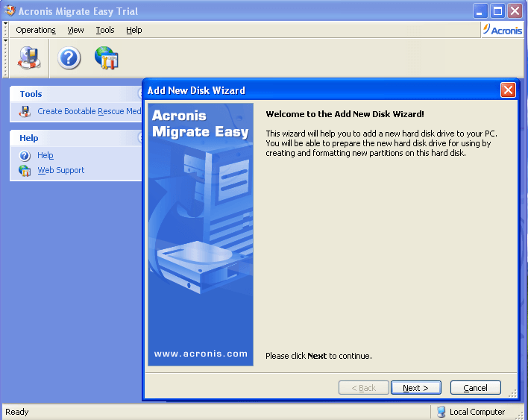Open the Help menu
This screenshot has width=528, height=420.
(x=134, y=30)
